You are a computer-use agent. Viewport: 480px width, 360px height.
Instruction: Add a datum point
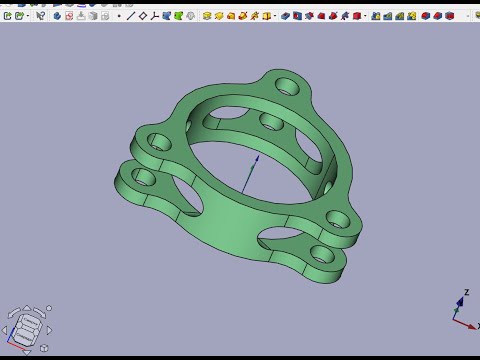pos(119,16)
